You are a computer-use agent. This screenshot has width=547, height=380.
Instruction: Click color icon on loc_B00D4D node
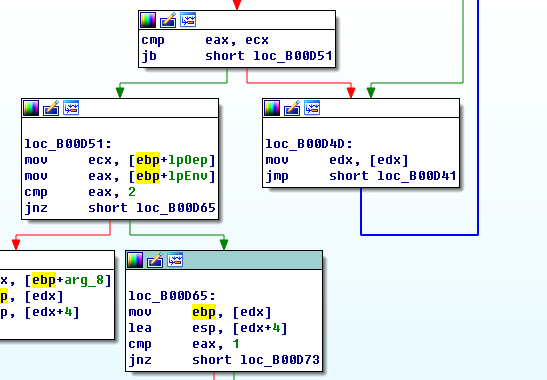[272, 108]
